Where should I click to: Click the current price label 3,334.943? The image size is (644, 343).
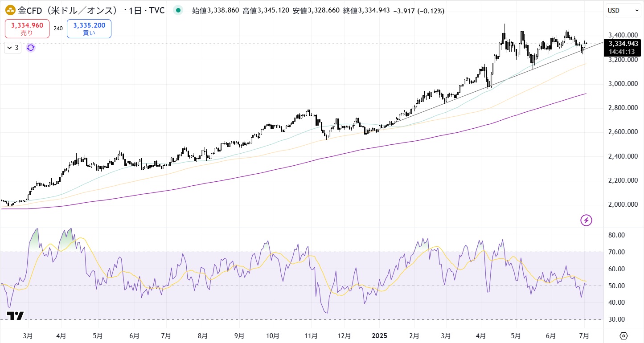pos(623,43)
